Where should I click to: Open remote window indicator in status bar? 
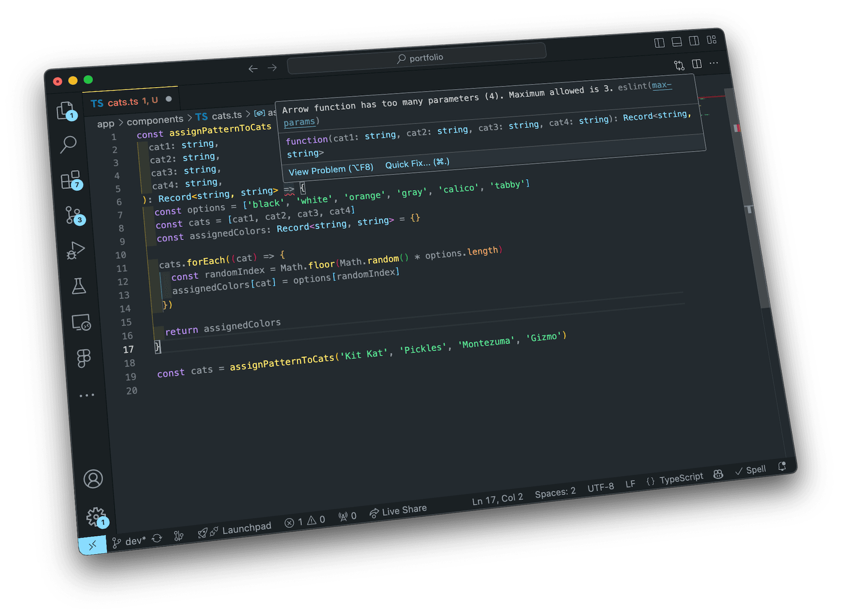[x=92, y=545]
